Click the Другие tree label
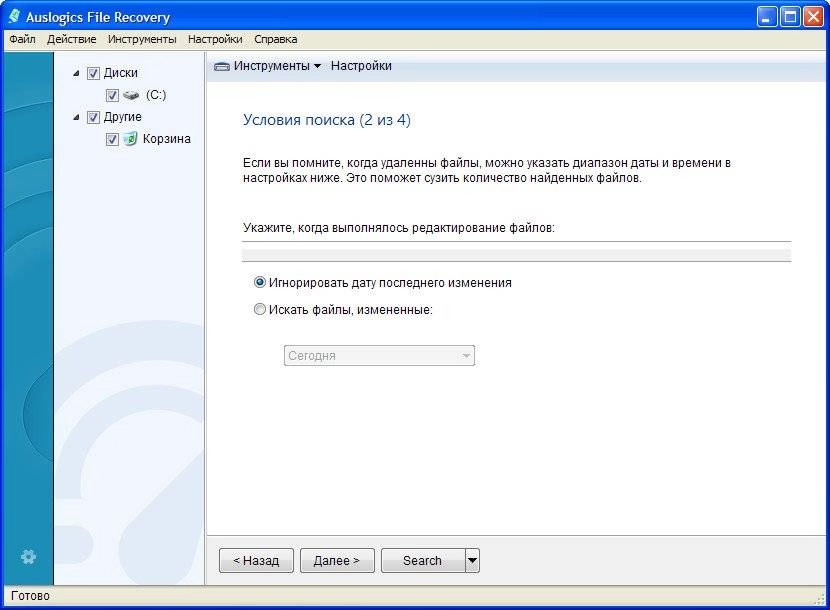Image resolution: width=830 pixels, height=610 pixels. click(122, 117)
